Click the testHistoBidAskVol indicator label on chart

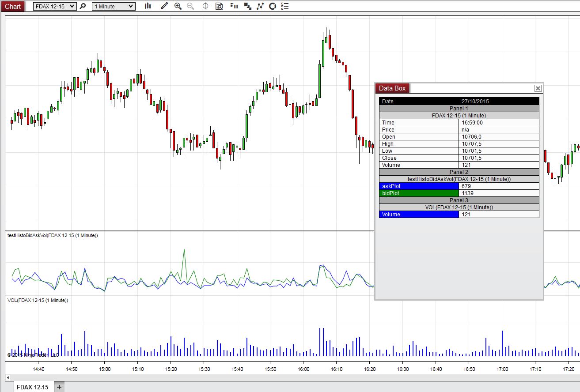53,235
